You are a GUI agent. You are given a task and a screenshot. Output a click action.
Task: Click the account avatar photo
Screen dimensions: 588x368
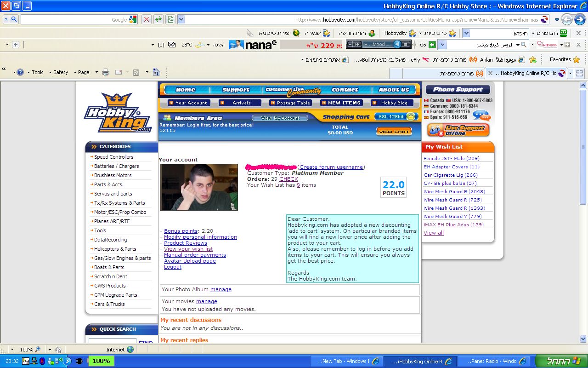click(x=199, y=187)
